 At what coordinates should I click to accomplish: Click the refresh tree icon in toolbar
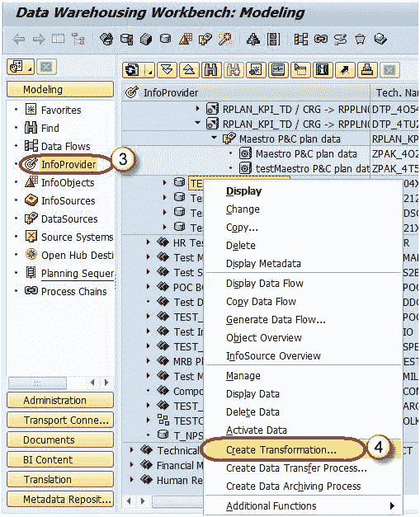[x=132, y=70]
